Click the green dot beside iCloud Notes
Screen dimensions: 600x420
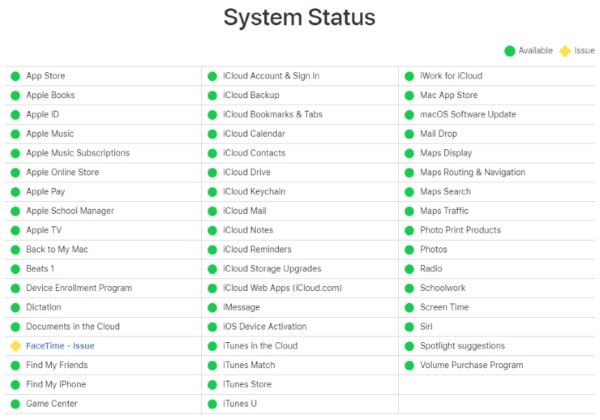pyautogui.click(x=212, y=230)
